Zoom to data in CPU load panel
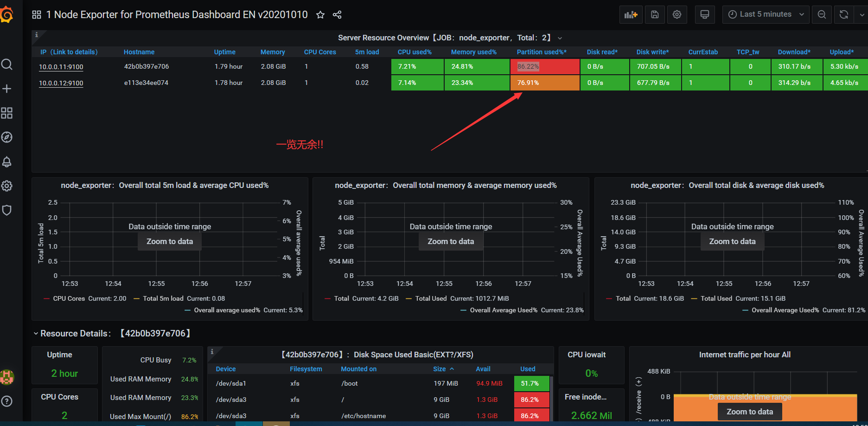868x426 pixels. (170, 241)
